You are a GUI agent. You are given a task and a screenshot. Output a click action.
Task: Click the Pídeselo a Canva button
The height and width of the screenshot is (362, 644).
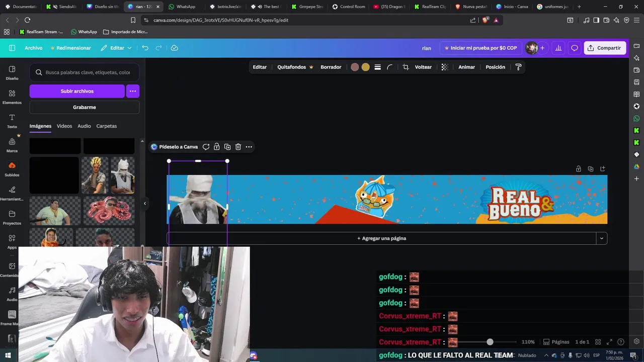(174, 147)
